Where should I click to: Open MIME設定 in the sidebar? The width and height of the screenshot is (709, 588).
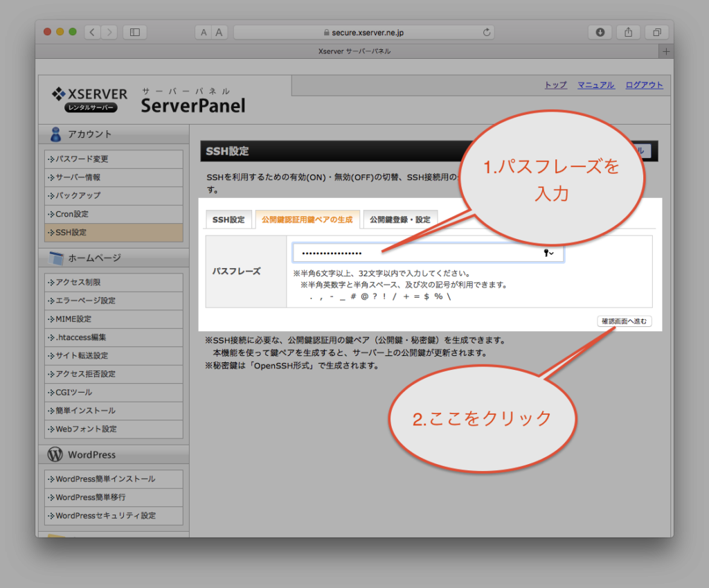point(114,319)
